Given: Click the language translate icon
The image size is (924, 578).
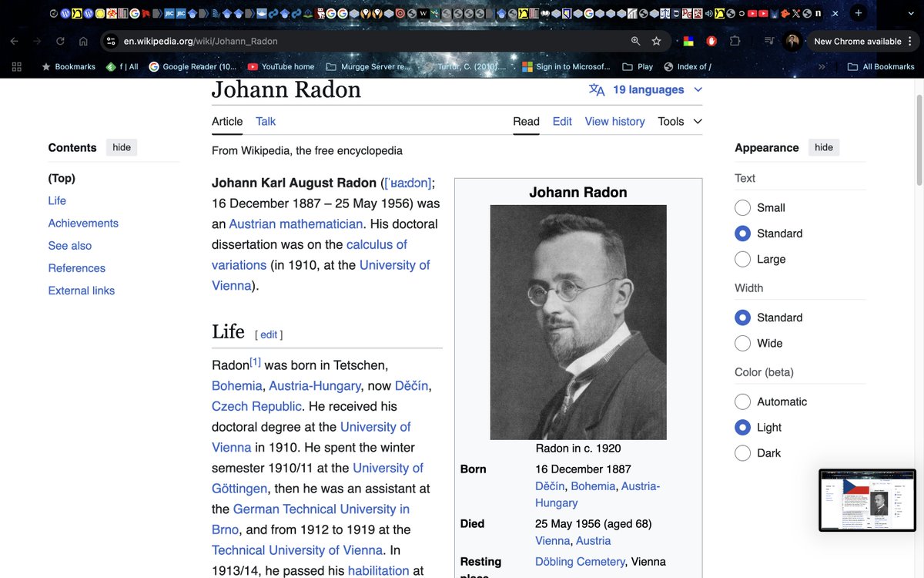Looking at the screenshot, I should [x=597, y=89].
